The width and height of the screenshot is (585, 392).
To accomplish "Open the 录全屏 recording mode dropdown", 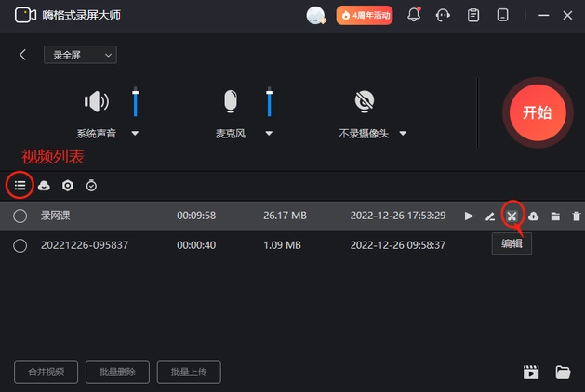I will pyautogui.click(x=80, y=55).
